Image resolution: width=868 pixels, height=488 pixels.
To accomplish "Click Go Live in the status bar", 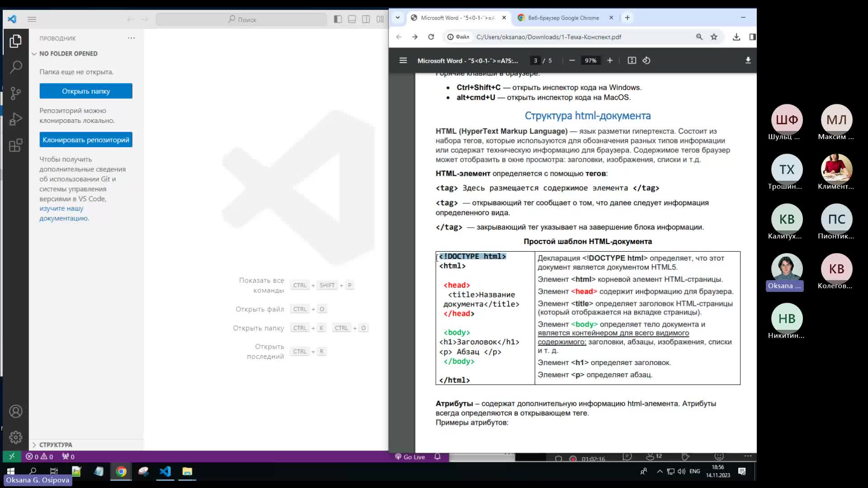I will tap(410, 457).
